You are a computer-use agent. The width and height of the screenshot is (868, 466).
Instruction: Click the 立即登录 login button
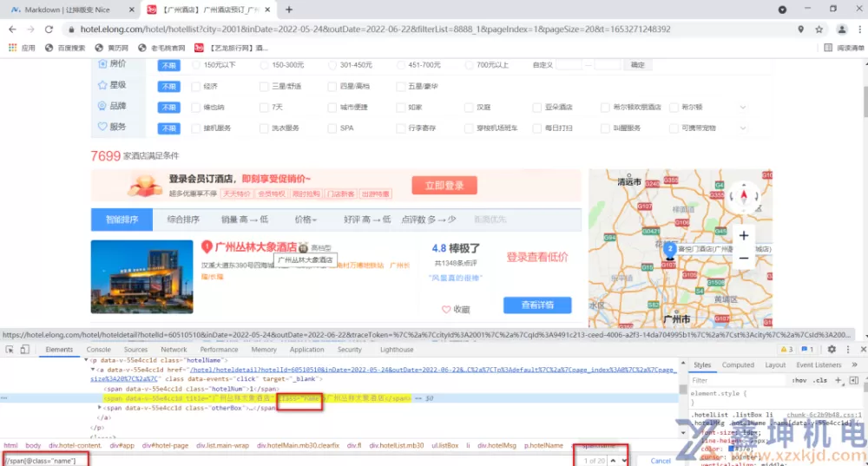click(444, 186)
